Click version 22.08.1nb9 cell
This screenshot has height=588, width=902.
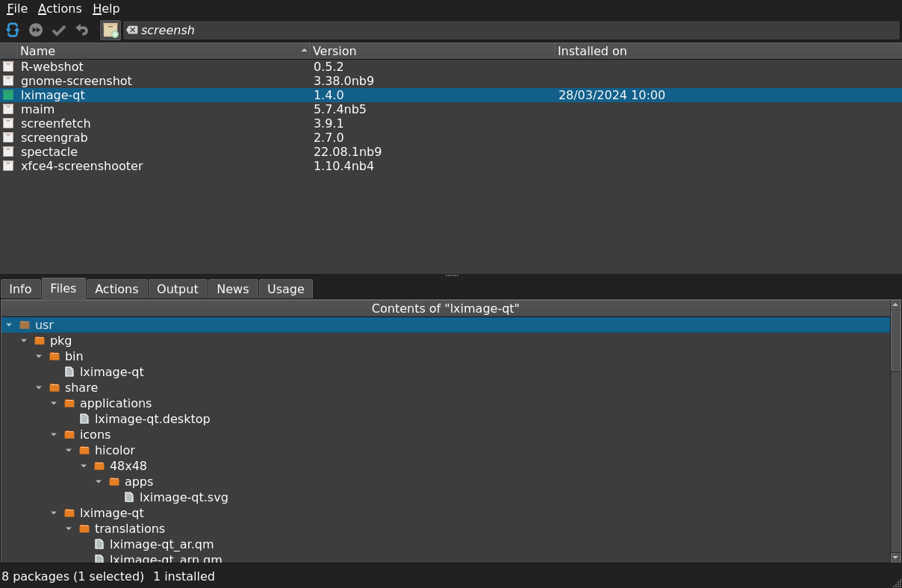point(347,151)
